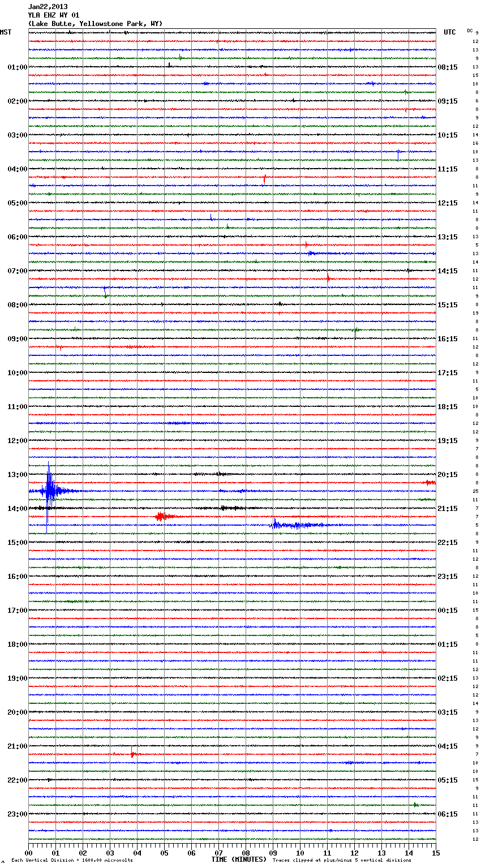Click the TIME (MINUTES) axis title
Image resolution: width=481 pixels, height=868 pixels.
[239, 860]
